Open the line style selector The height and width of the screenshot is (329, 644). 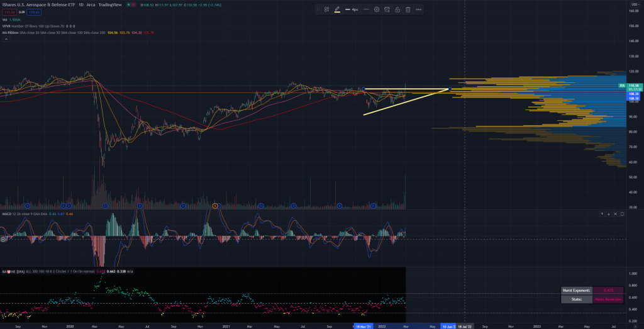coord(366,9)
